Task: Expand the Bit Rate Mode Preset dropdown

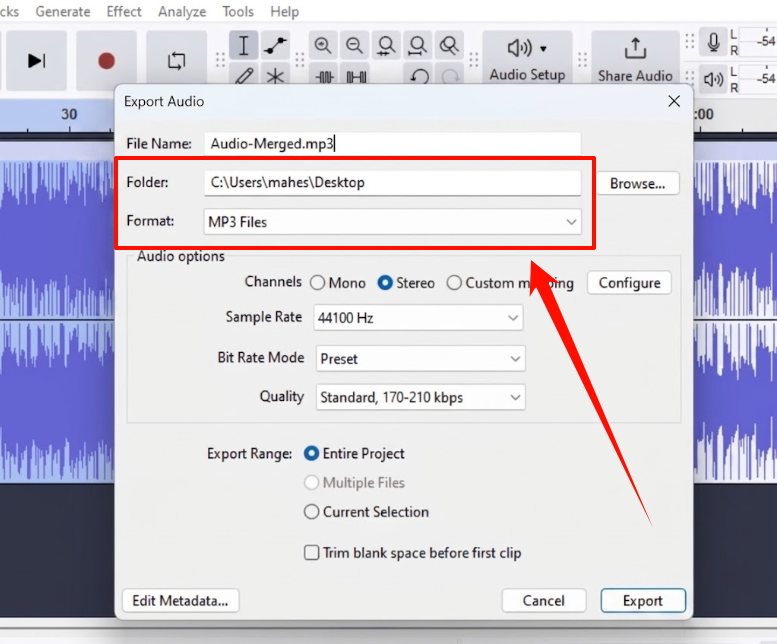Action: [x=420, y=359]
